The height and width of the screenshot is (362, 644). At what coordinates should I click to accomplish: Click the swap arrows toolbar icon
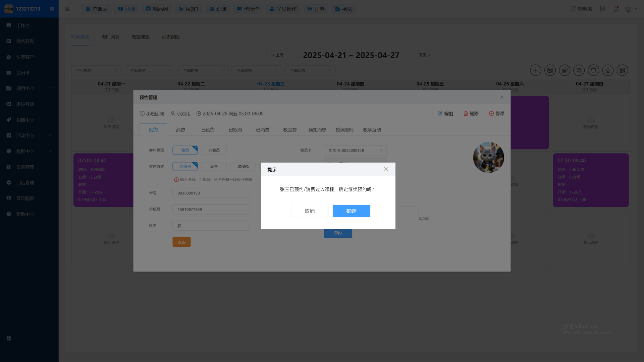click(x=579, y=70)
